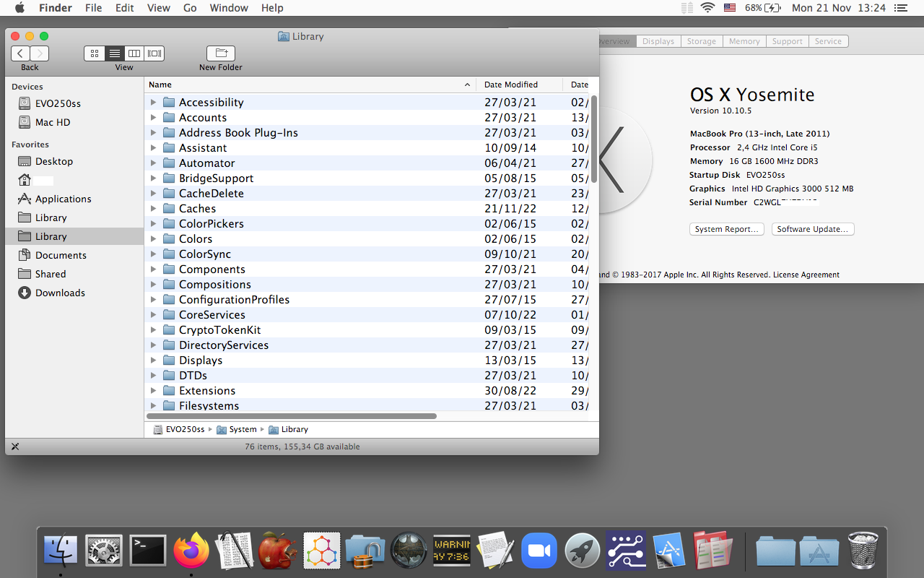
Task: Launch Terminal from the Dock
Action: click(x=148, y=550)
